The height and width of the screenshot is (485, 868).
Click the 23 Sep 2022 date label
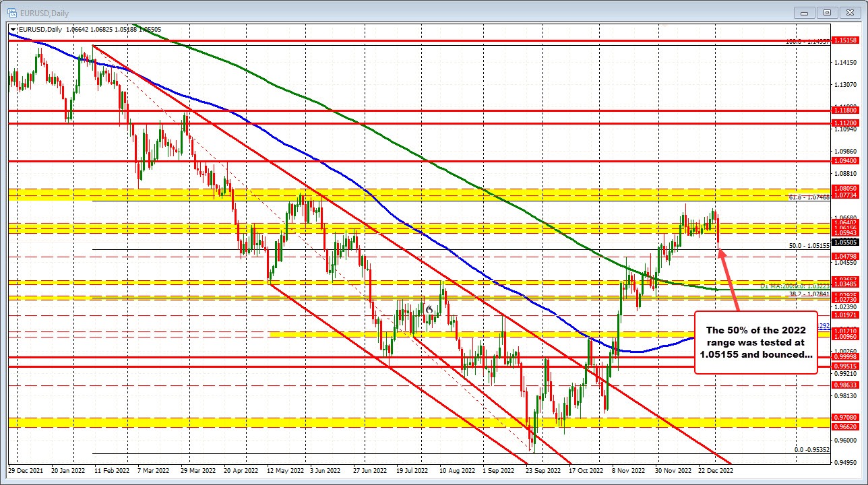coord(542,471)
